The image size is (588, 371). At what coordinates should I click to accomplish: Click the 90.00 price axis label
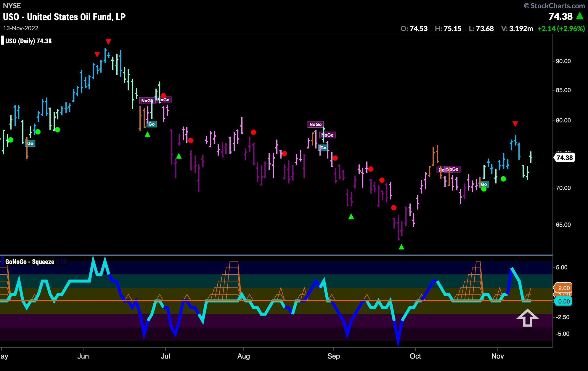563,61
